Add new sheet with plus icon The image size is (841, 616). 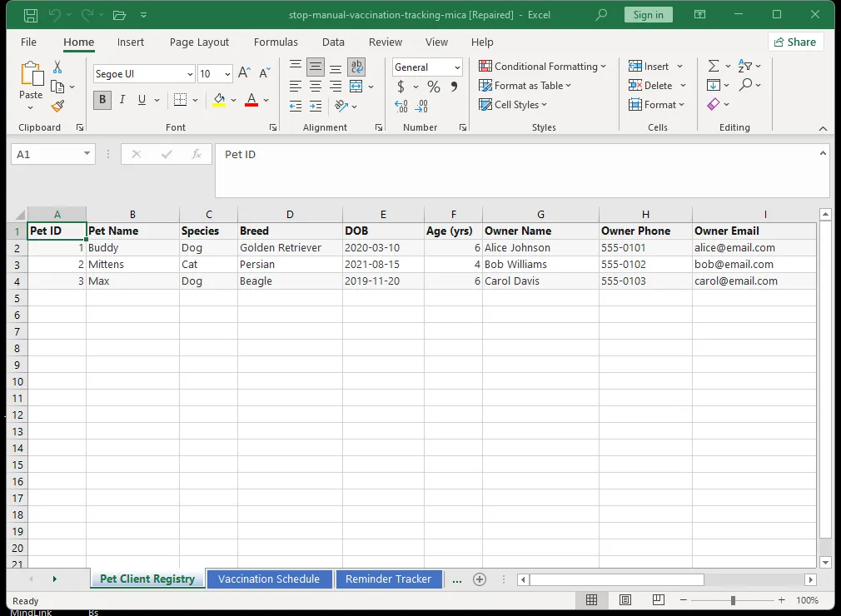(x=480, y=579)
